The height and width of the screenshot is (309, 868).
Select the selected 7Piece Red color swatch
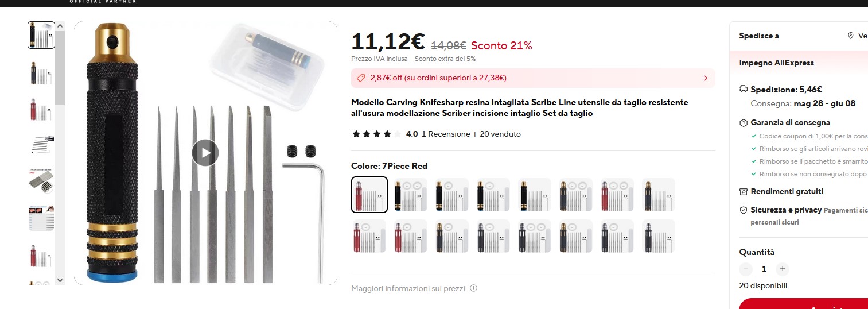[x=369, y=195]
